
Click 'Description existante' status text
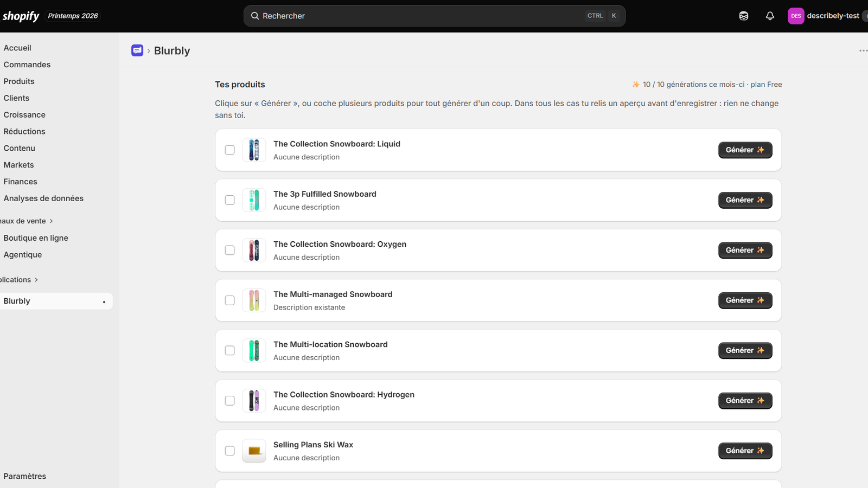pos(309,307)
